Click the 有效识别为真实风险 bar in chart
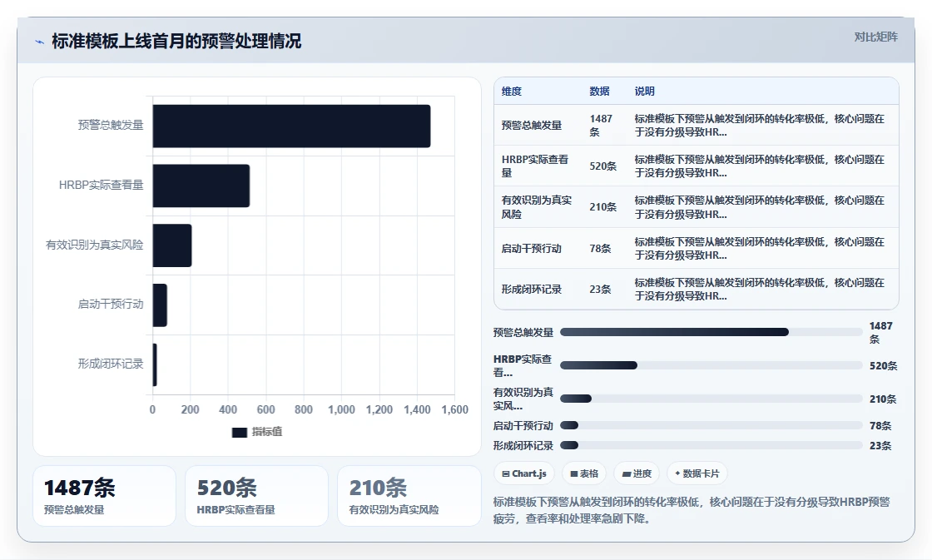The width and height of the screenshot is (932, 560). pyautogui.click(x=171, y=245)
